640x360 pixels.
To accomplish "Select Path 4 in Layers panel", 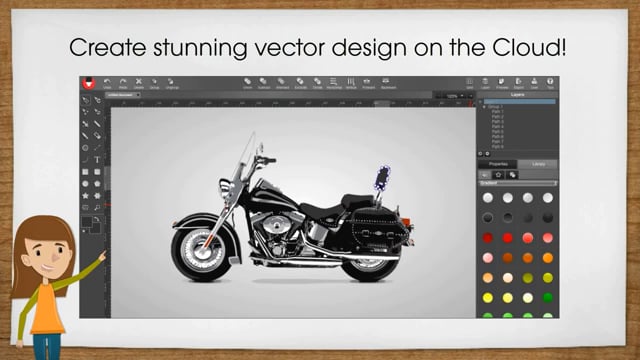I will pyautogui.click(x=498, y=127).
